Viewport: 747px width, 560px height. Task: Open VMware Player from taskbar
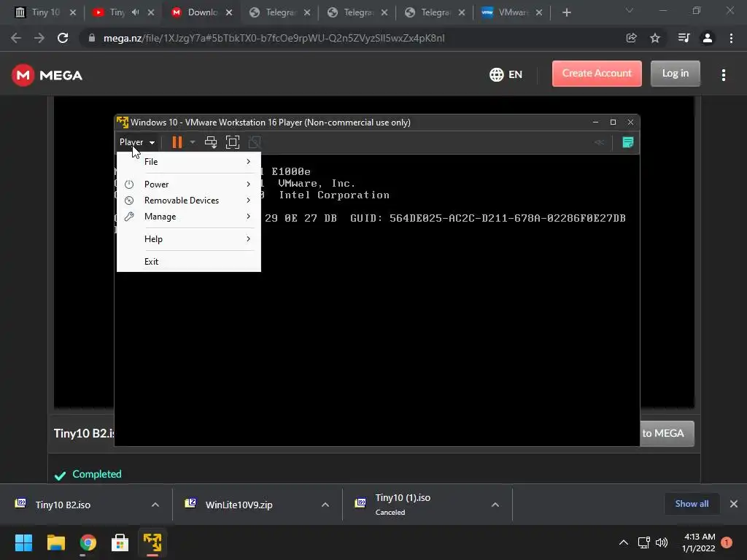[x=152, y=542]
